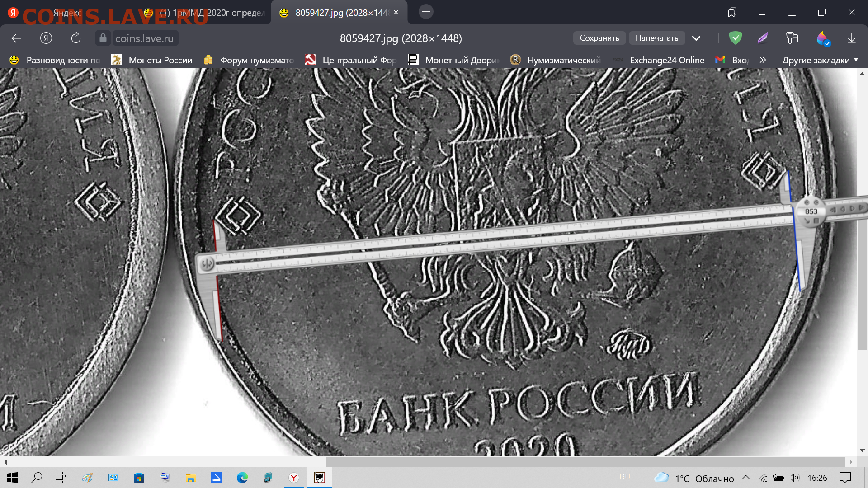The image size is (868, 488).
Task: Open the Форум нумизматов bookmark
Action: [249, 60]
